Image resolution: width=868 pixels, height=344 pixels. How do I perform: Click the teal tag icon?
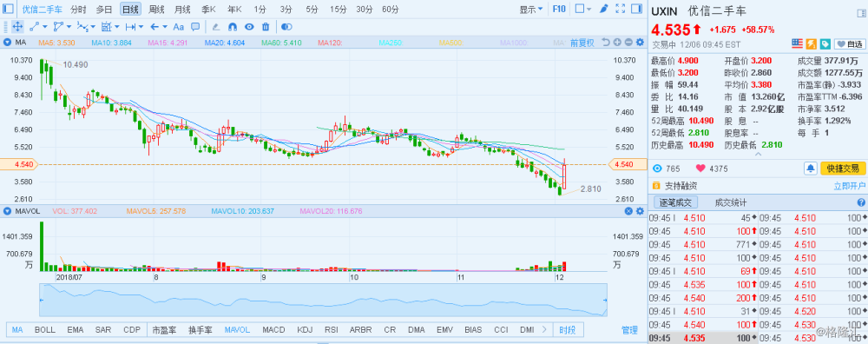pos(825,43)
